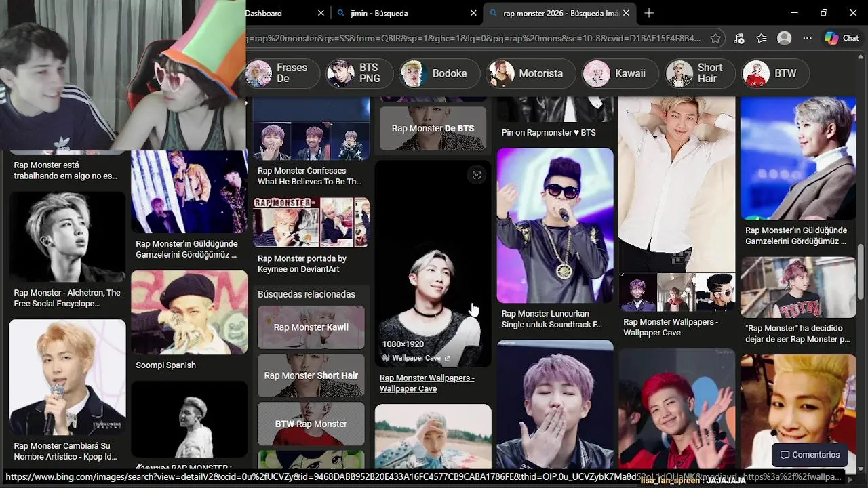
Task: Open Rap Monster Luncurkan Single caption
Action: point(551,319)
